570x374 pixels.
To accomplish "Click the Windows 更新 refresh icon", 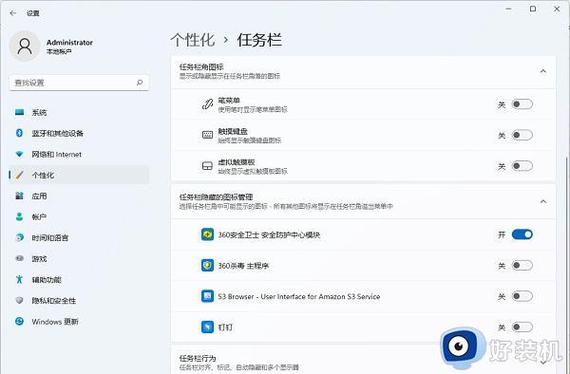I will tap(20, 321).
